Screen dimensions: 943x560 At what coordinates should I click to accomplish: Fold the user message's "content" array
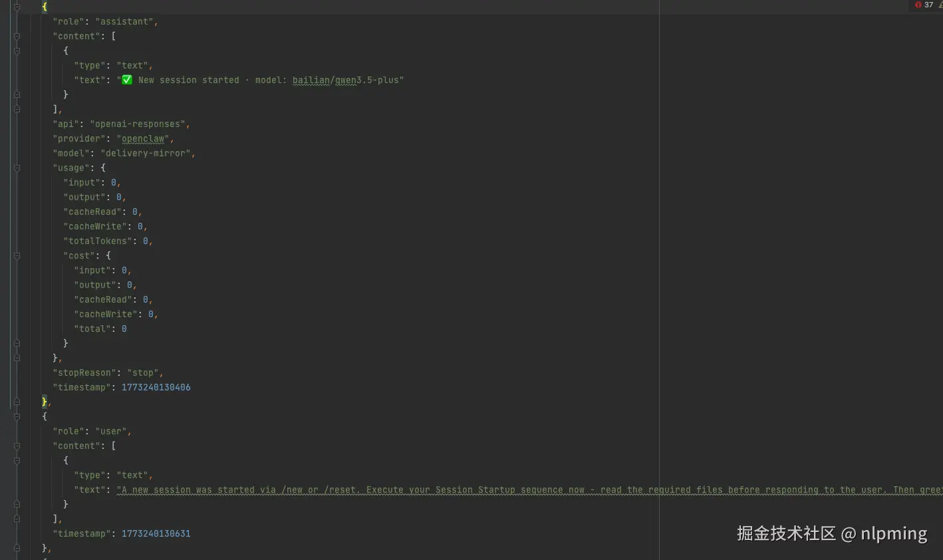(x=17, y=446)
